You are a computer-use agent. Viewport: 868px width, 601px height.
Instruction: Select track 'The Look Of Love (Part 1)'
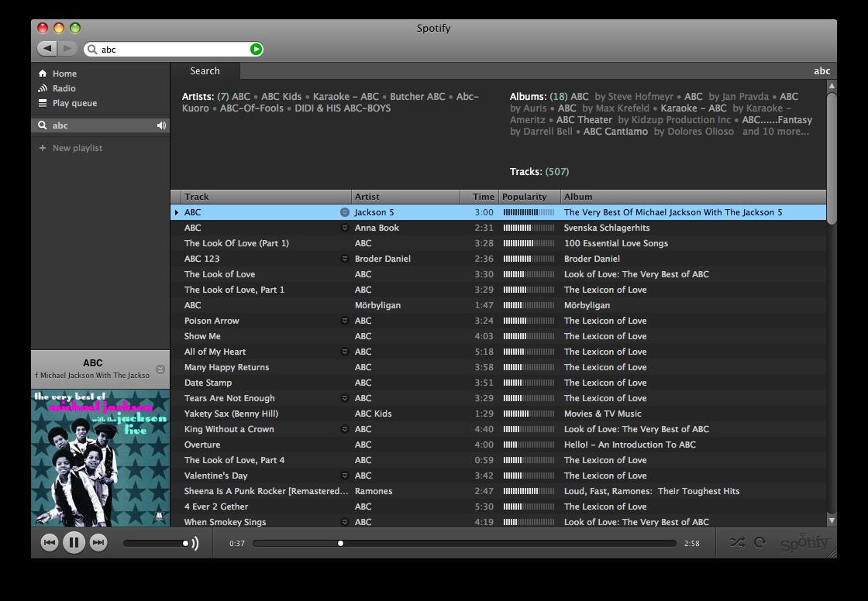tap(236, 243)
